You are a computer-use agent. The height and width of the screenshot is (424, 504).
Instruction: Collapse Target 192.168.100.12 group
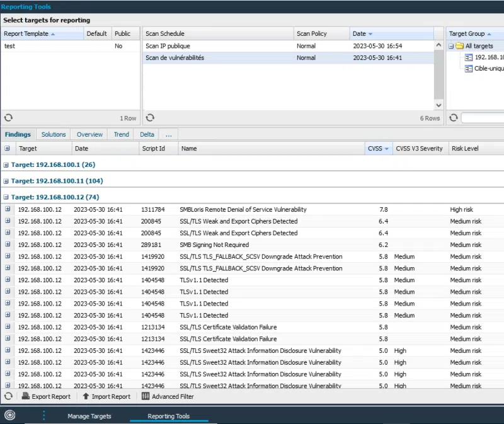[6, 197]
